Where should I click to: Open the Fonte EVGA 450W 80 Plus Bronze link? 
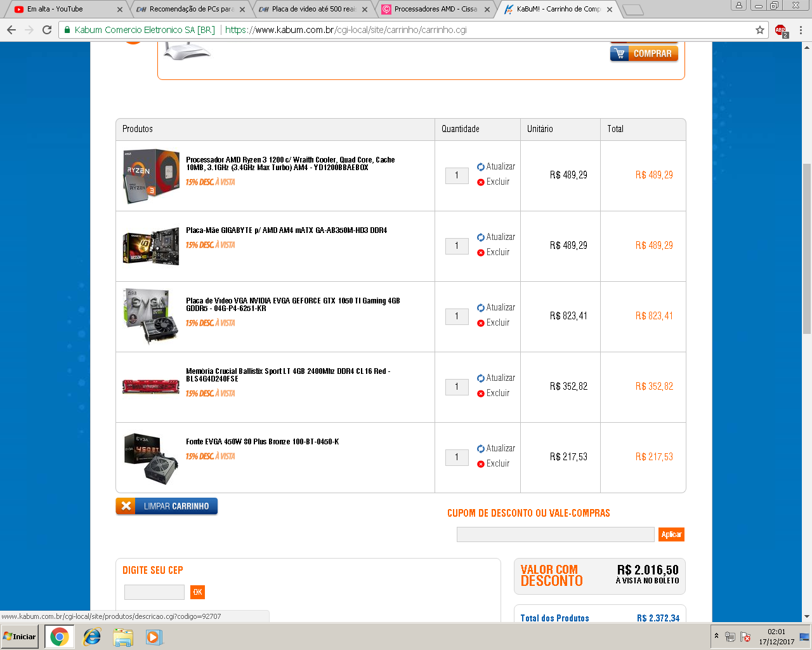(262, 442)
